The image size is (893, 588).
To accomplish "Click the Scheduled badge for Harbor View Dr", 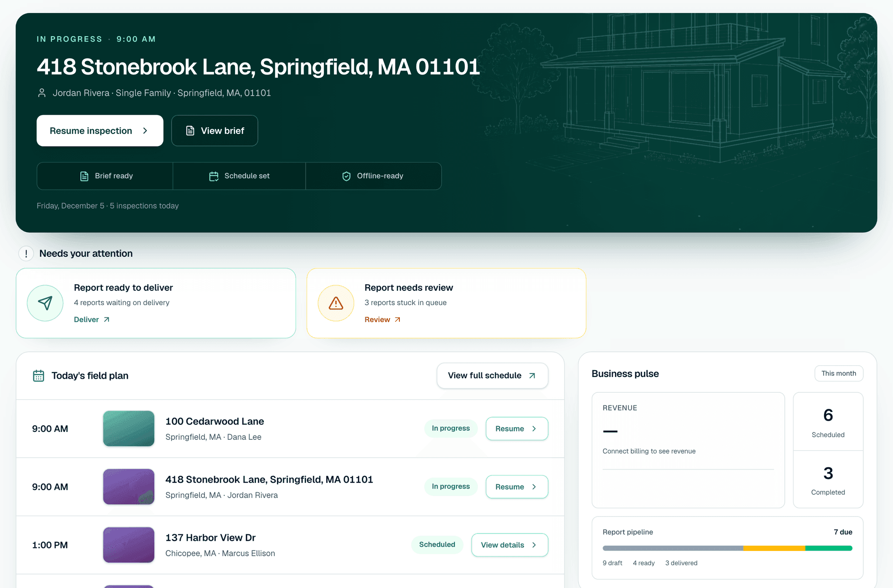I will [x=437, y=545].
